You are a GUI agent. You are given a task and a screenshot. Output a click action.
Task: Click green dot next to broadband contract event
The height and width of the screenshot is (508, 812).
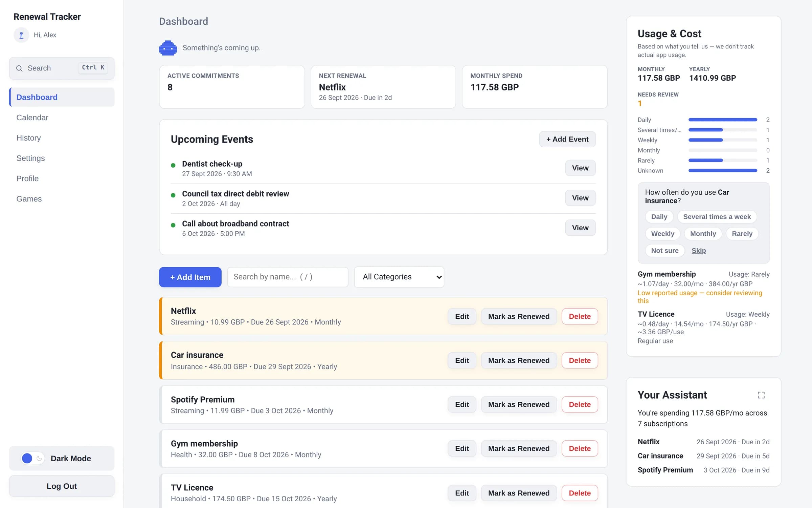[x=173, y=225]
